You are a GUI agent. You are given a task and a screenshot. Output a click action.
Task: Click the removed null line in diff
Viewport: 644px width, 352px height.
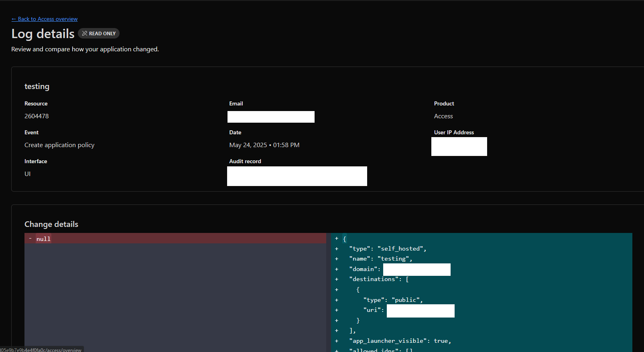pyautogui.click(x=43, y=239)
